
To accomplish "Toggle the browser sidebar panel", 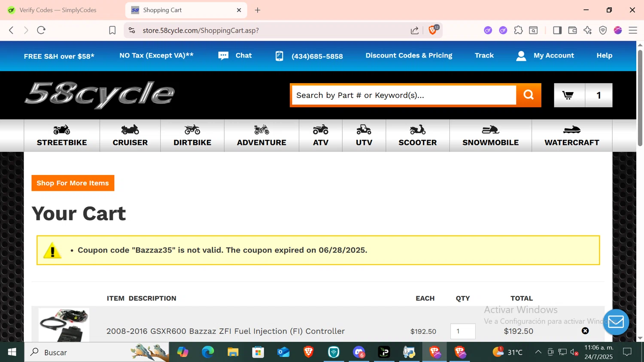I will 557,30.
